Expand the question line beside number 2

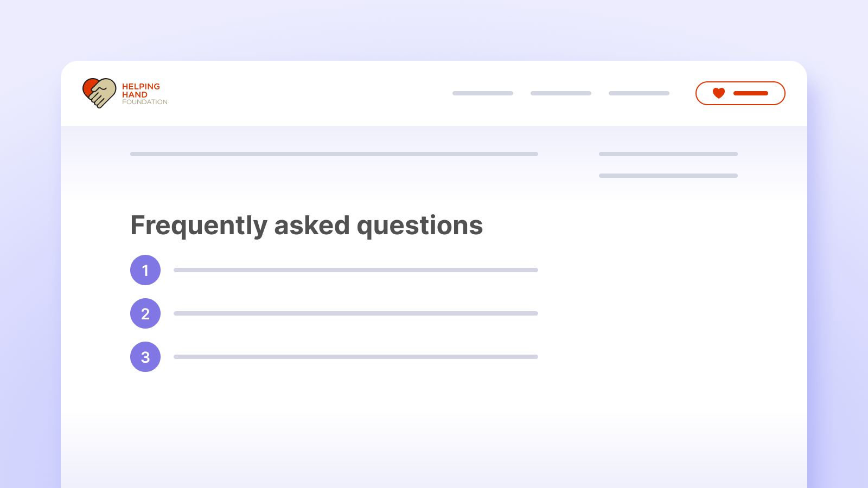[x=356, y=313]
